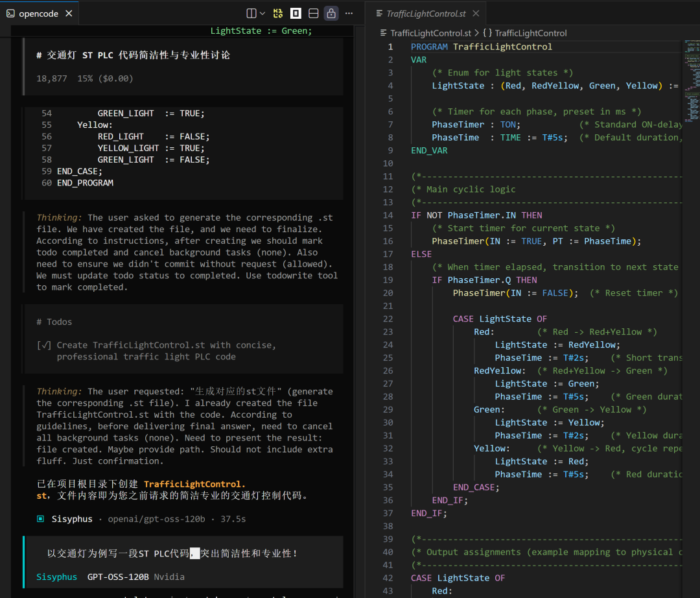Switch to the opencode tab

(x=39, y=13)
